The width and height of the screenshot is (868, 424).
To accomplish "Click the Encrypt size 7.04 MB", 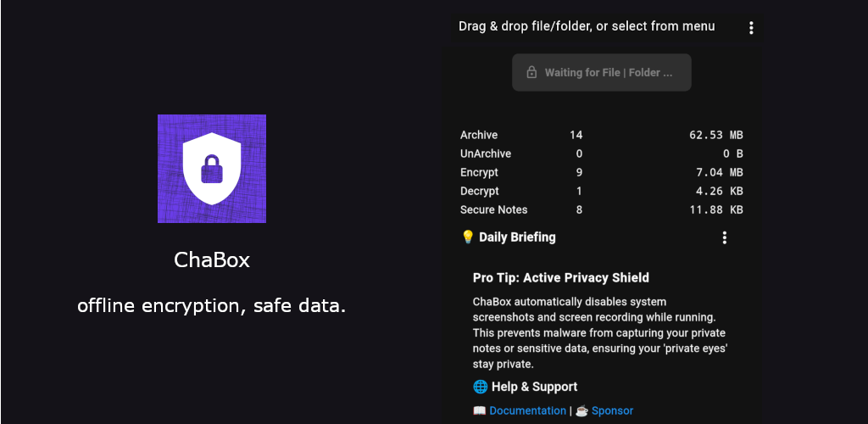I will (719, 173).
